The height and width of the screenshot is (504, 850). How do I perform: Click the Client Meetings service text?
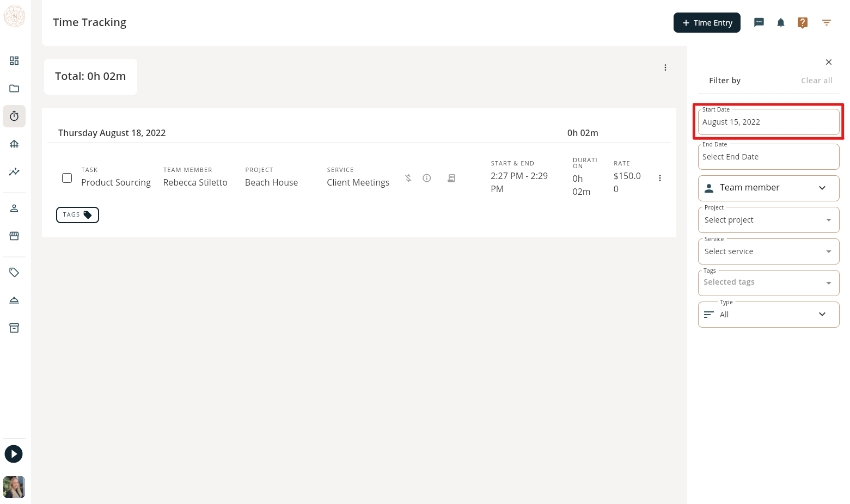click(x=358, y=182)
